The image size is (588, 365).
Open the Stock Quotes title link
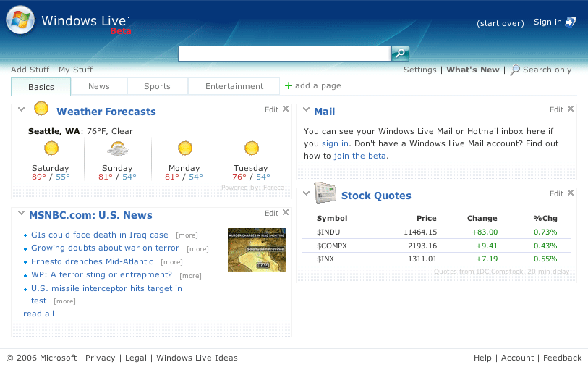click(376, 196)
